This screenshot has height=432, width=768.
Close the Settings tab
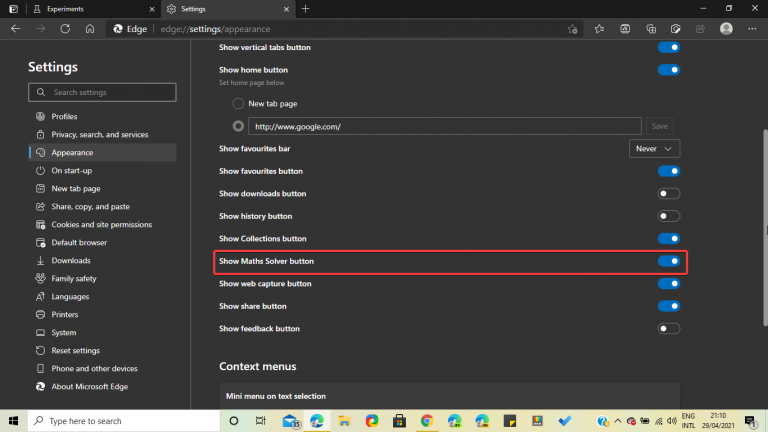click(x=286, y=9)
